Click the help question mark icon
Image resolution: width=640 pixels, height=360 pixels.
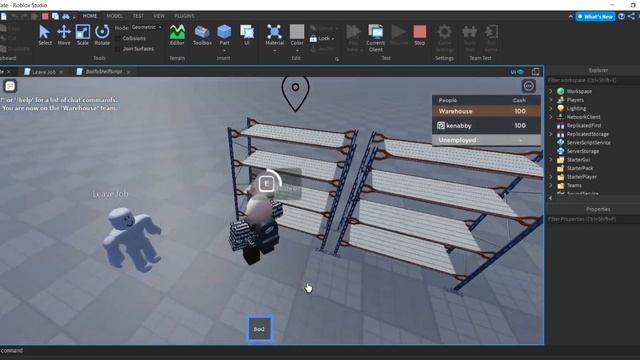621,16
